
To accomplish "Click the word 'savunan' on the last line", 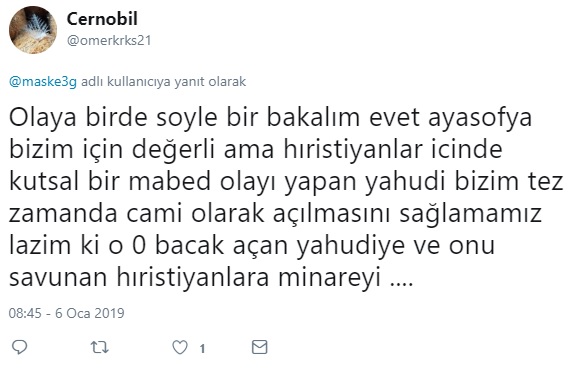I will 58,278.
